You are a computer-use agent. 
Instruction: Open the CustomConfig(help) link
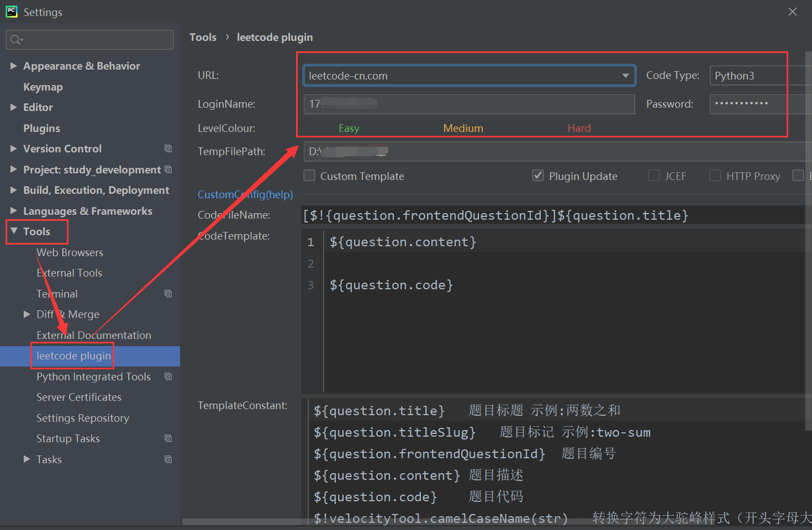[x=245, y=194]
